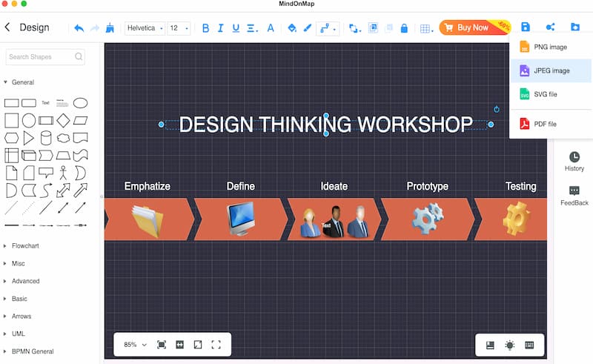Screen dimensions: 593x364
Task: Expand the UML shapes section
Action: coord(14,334)
